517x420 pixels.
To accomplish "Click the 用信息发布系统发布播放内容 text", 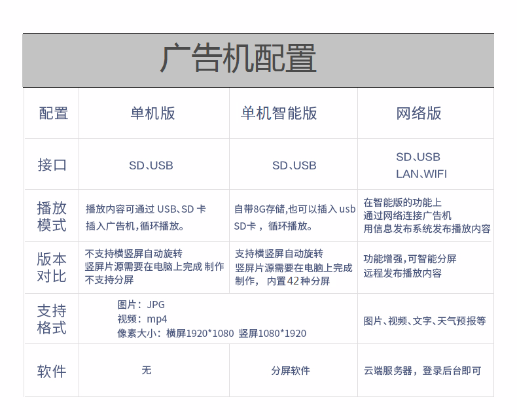I will click(427, 229).
